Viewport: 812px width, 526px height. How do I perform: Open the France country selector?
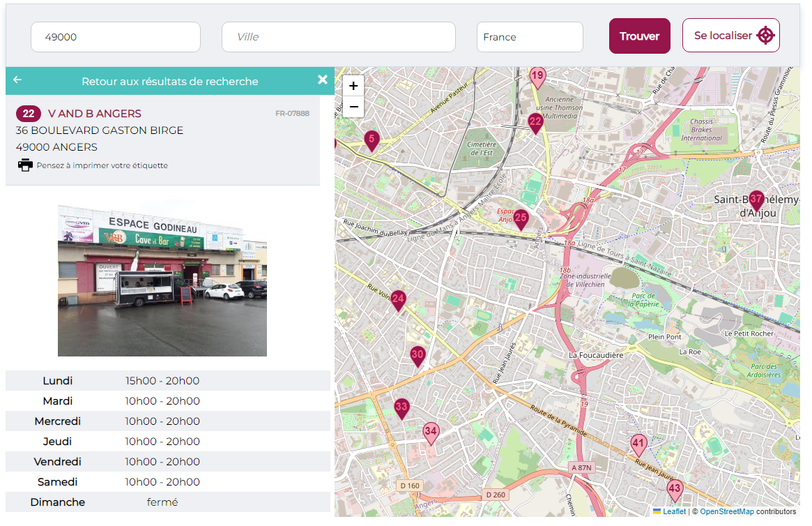coord(530,37)
